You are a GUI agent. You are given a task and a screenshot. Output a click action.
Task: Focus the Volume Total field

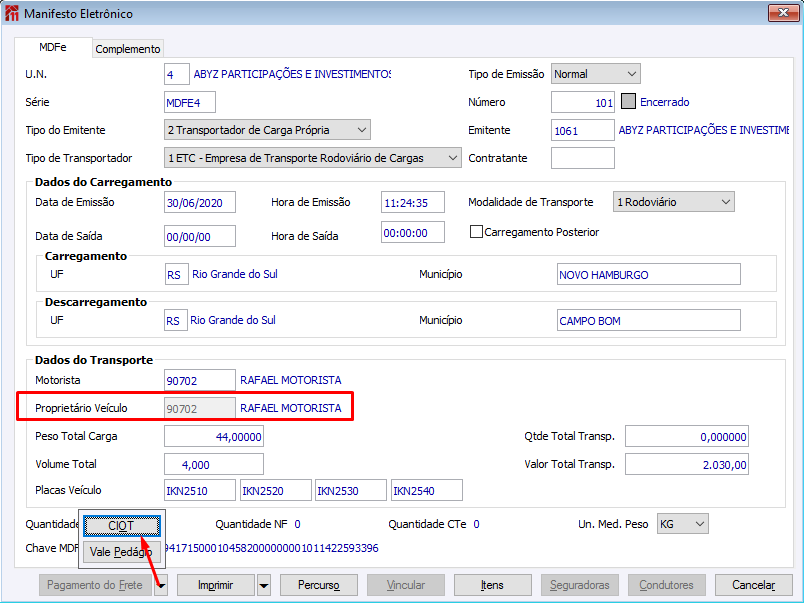[x=214, y=464]
